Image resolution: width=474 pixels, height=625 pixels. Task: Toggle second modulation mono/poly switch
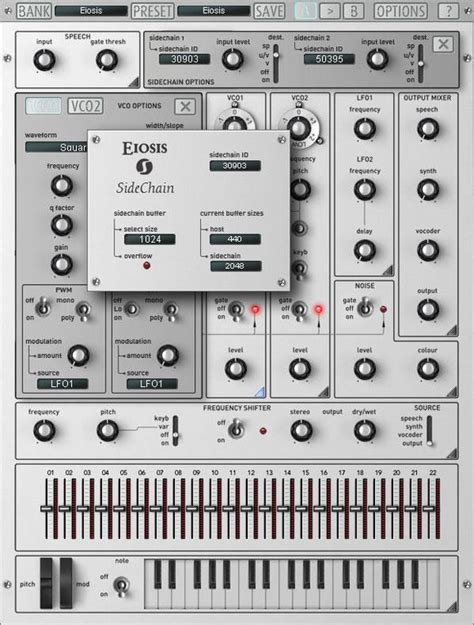pyautogui.click(x=171, y=311)
